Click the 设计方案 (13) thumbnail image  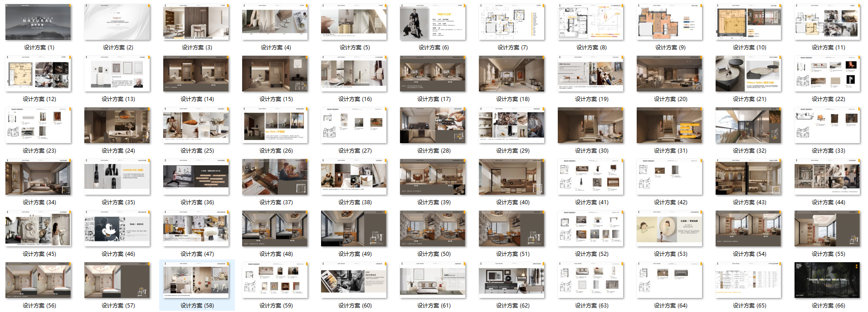[x=117, y=74]
